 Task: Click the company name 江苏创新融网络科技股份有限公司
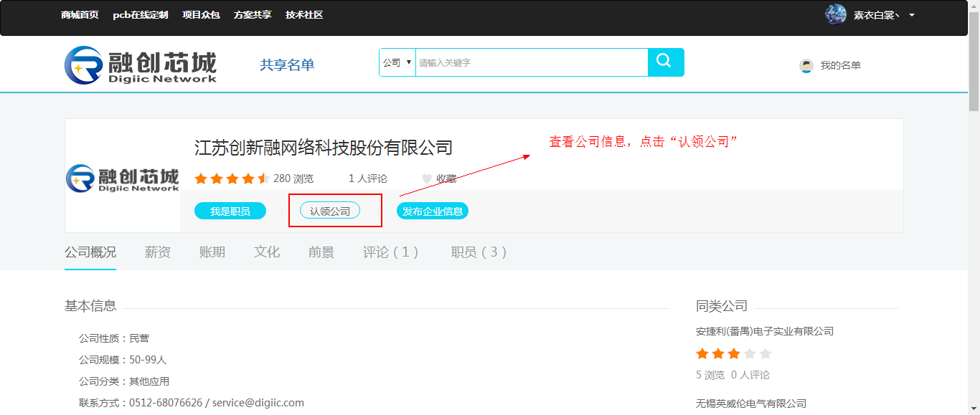pos(324,148)
